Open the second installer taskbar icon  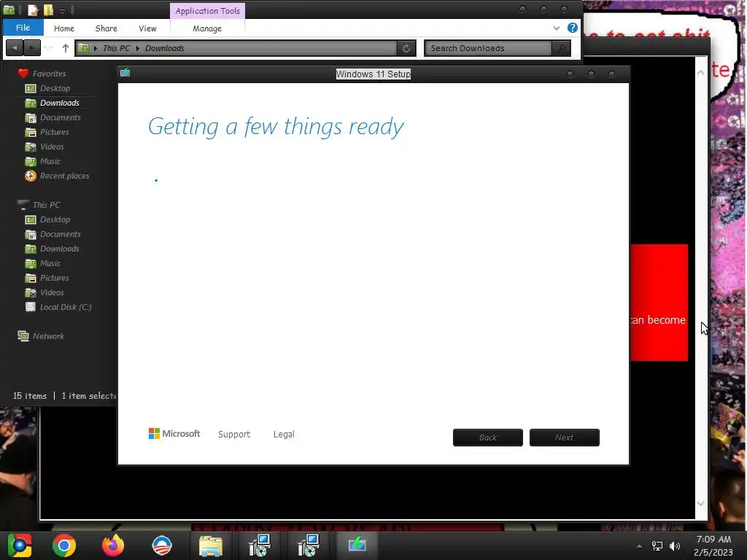(x=309, y=545)
